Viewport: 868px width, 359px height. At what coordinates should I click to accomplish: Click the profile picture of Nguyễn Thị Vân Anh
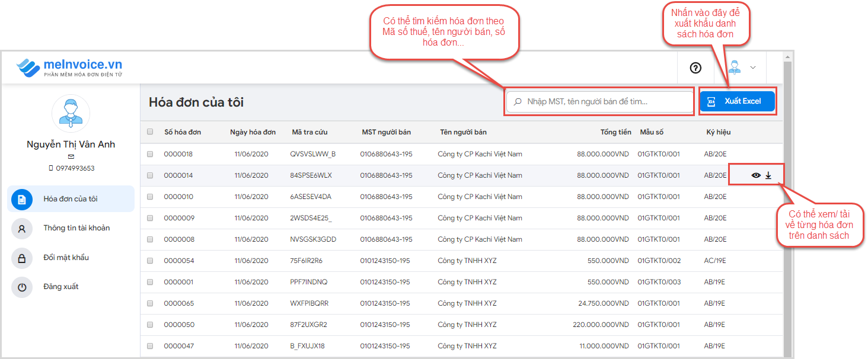71,113
